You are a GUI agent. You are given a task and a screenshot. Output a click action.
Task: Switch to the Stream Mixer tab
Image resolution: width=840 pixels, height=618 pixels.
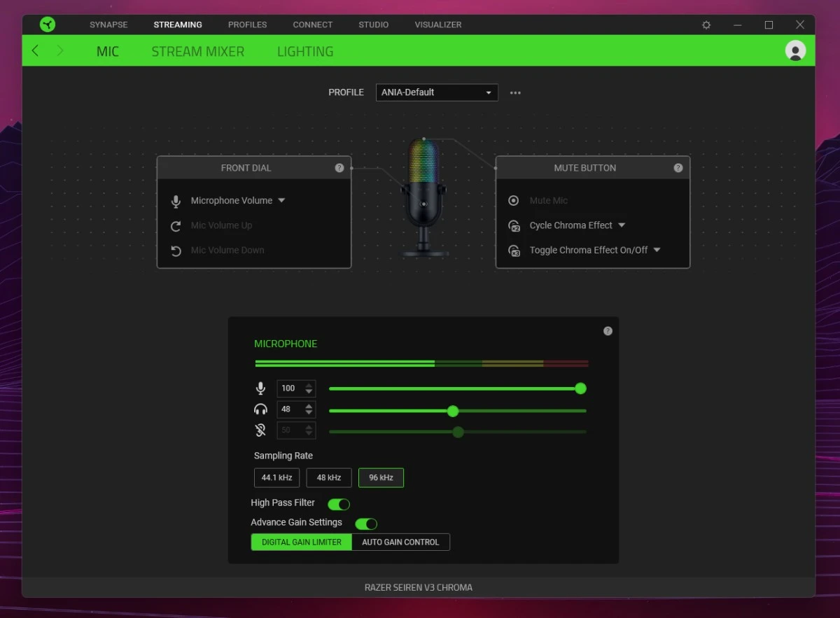coord(197,51)
